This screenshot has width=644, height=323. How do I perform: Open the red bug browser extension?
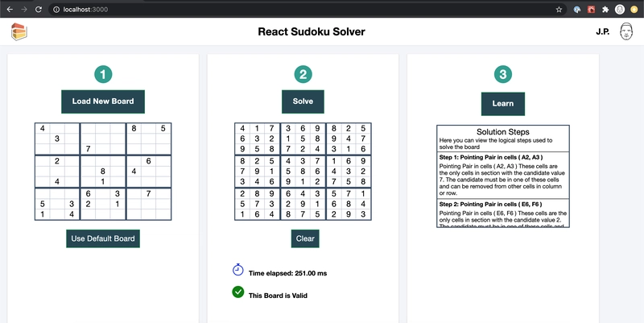592,10
